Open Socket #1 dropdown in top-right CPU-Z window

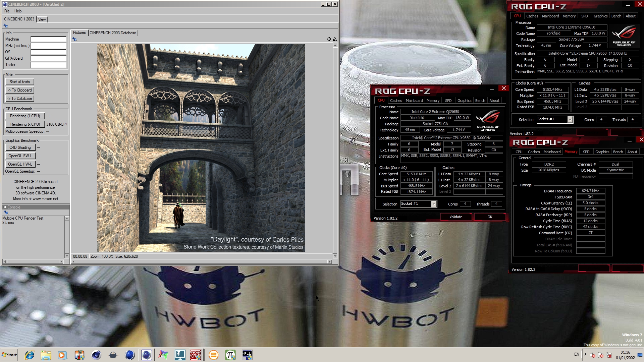click(570, 120)
